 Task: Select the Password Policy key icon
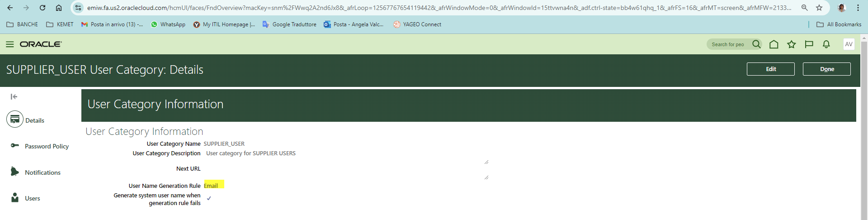(15, 145)
